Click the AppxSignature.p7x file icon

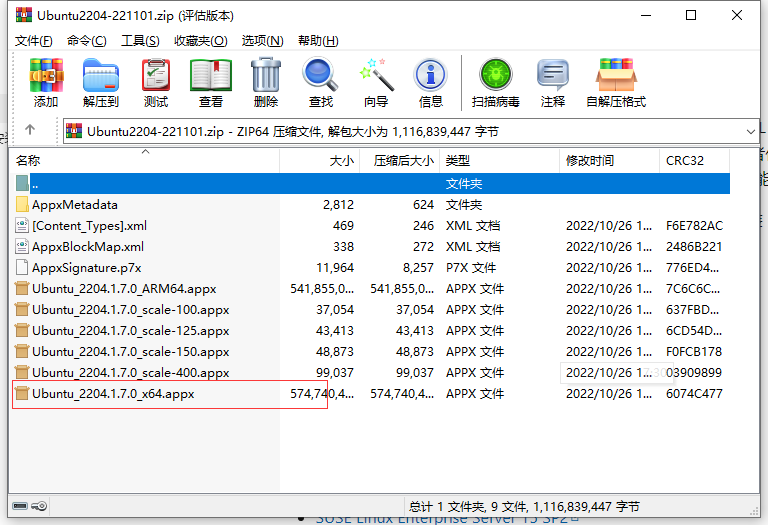tap(22, 267)
